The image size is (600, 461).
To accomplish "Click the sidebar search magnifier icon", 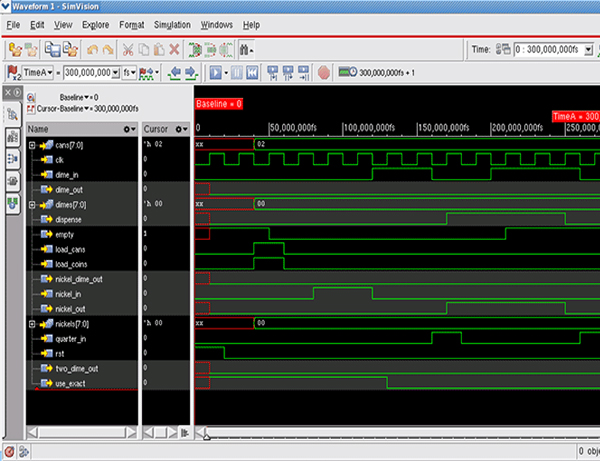I will pos(13,114).
